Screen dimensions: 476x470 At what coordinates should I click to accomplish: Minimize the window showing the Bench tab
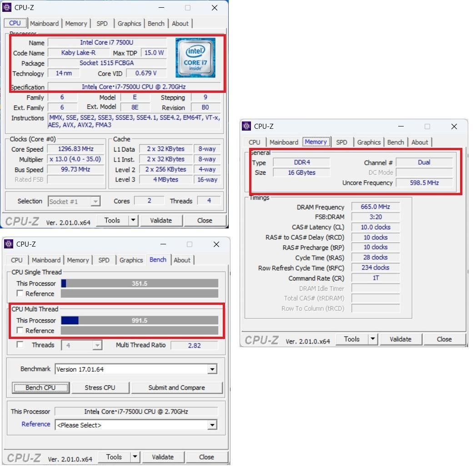coord(163,244)
